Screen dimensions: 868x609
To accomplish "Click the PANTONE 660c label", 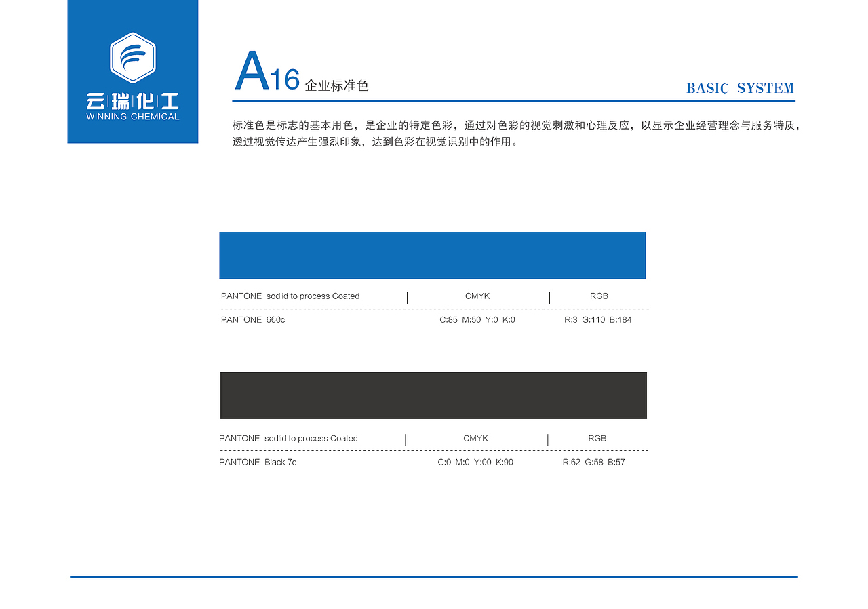I will pyautogui.click(x=253, y=320).
